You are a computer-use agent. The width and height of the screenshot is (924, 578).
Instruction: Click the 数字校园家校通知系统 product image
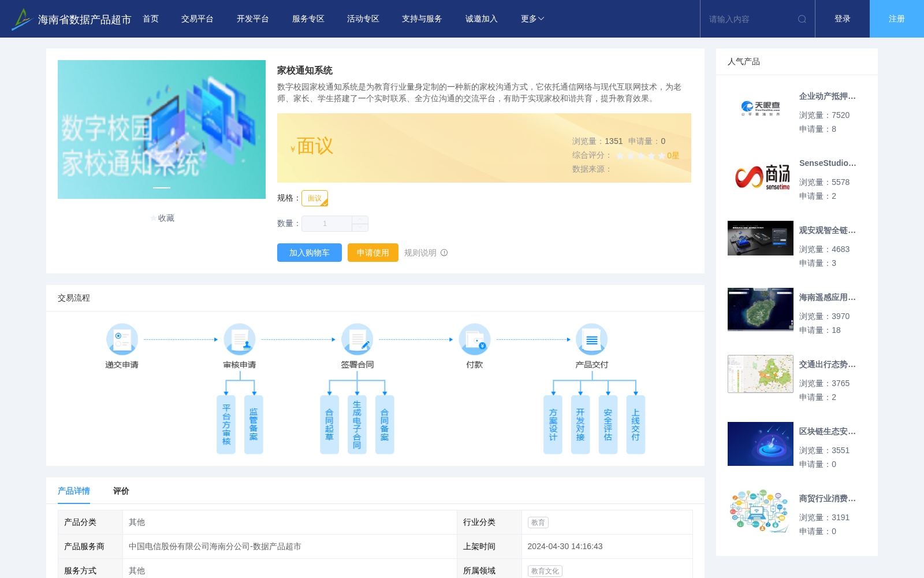click(x=162, y=129)
